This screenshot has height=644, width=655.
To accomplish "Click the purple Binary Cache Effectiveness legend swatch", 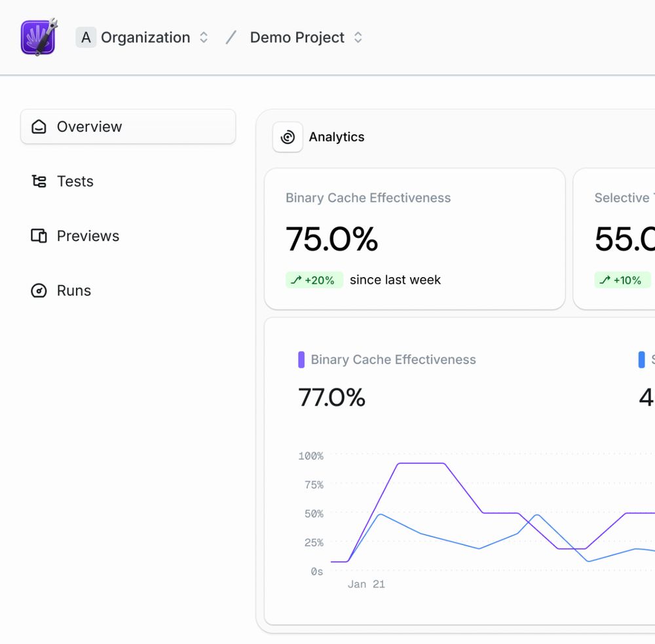I will click(x=301, y=360).
